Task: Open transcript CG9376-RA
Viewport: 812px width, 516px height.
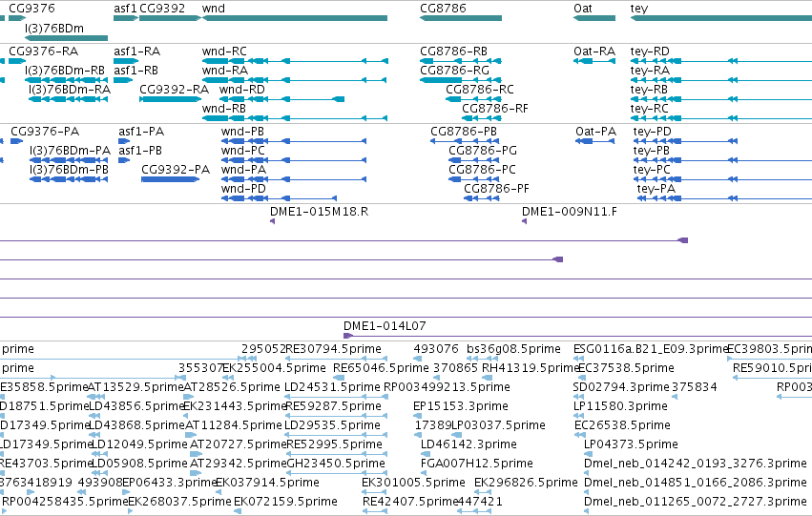Action: click(x=44, y=52)
